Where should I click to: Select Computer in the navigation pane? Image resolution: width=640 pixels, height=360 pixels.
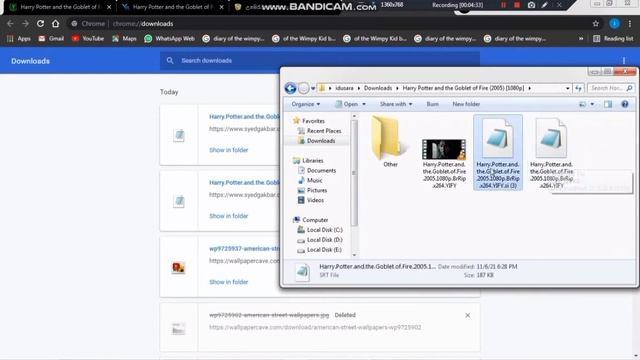pos(311,220)
